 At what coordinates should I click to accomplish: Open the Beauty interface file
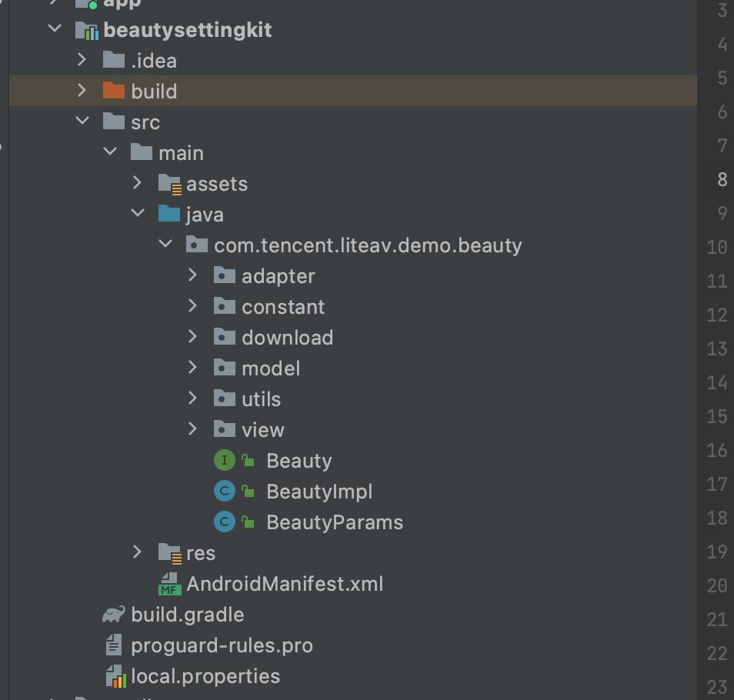[299, 462]
